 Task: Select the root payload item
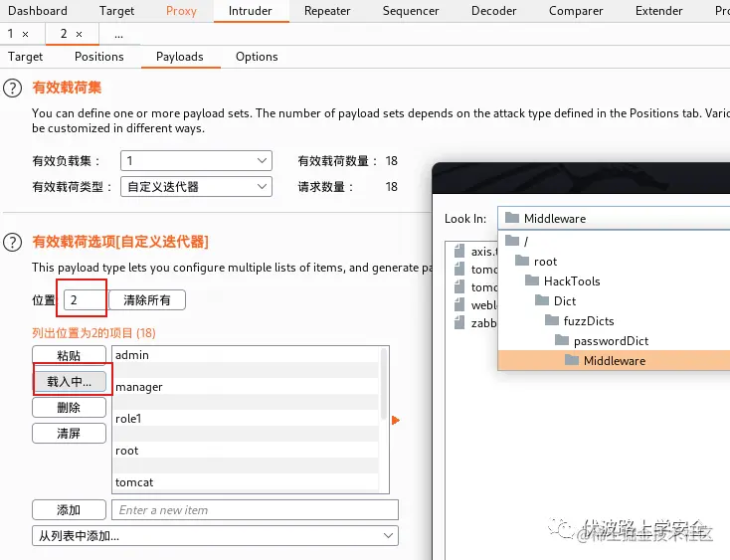click(246, 451)
